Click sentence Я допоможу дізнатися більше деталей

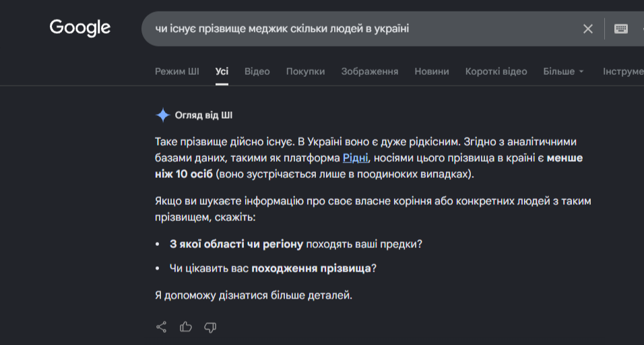253,295
